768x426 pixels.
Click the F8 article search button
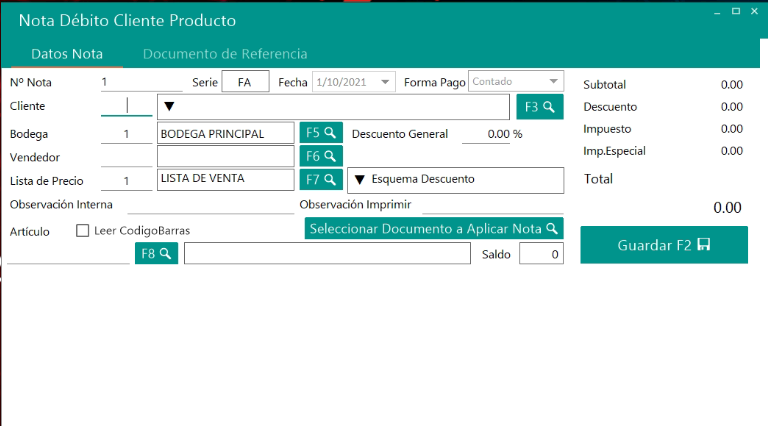(156, 254)
